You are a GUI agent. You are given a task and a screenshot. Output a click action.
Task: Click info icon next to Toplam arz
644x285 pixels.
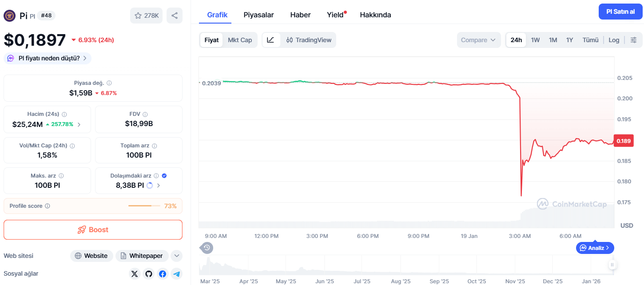tap(155, 146)
